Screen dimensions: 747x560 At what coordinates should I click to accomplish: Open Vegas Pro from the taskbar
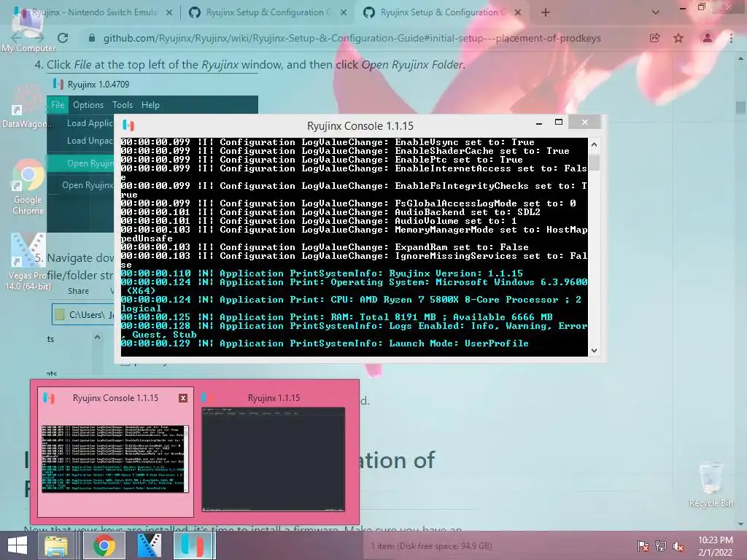149,545
